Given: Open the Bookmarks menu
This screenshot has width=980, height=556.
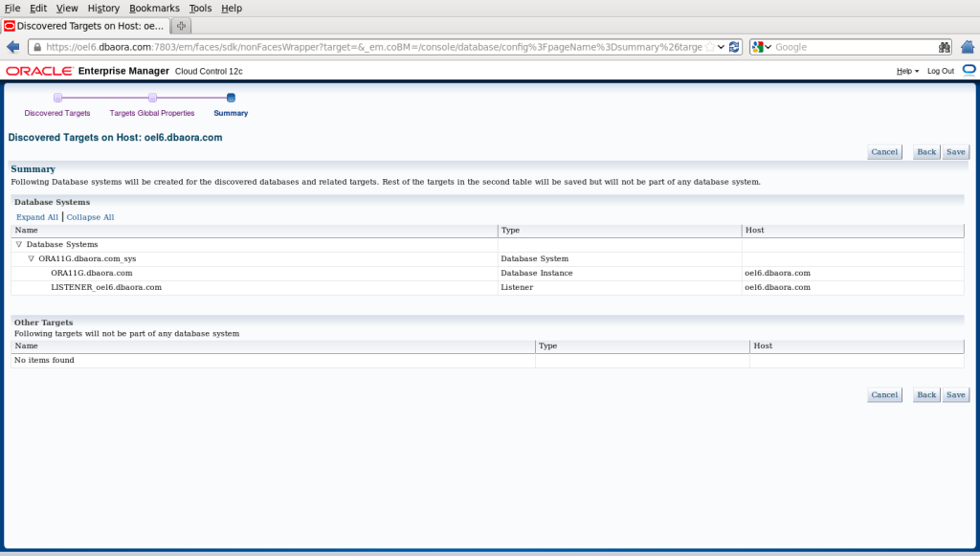Looking at the screenshot, I should (154, 8).
